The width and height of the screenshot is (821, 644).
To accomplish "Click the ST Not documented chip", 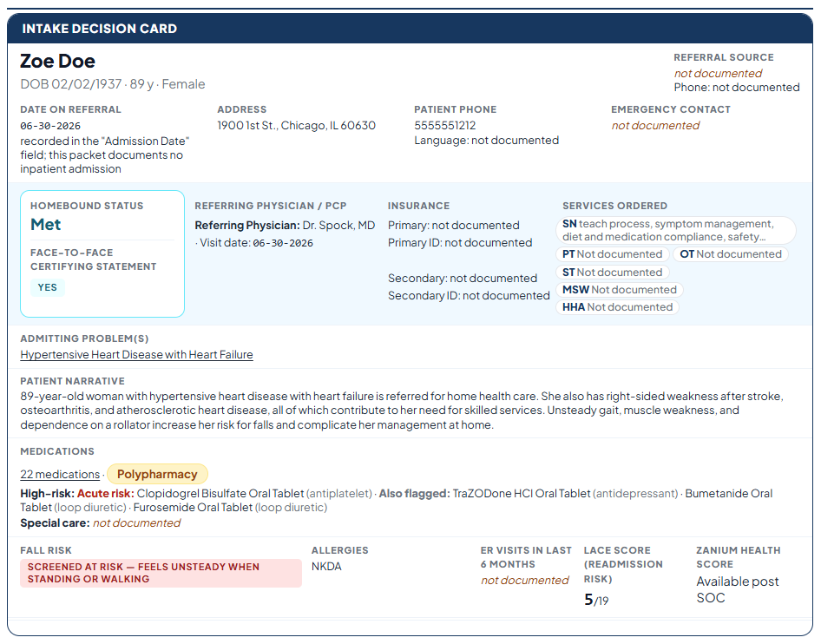I will 612,273.
